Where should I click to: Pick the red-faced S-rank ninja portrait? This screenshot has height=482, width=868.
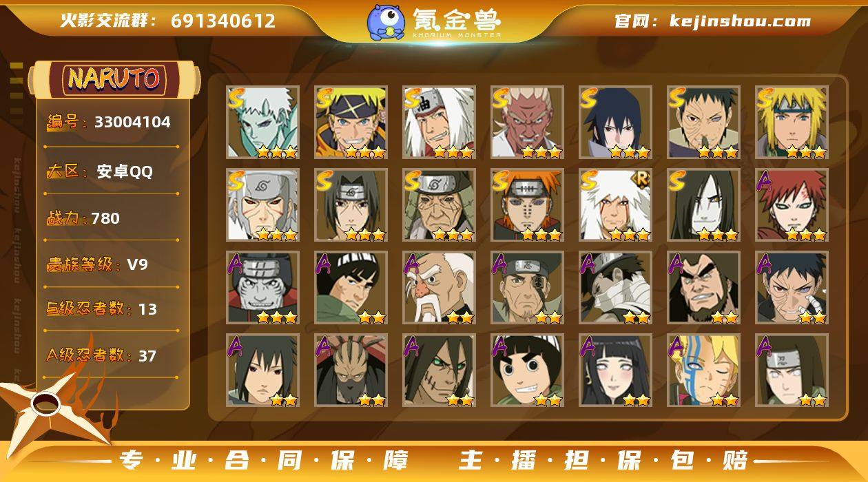527,122
